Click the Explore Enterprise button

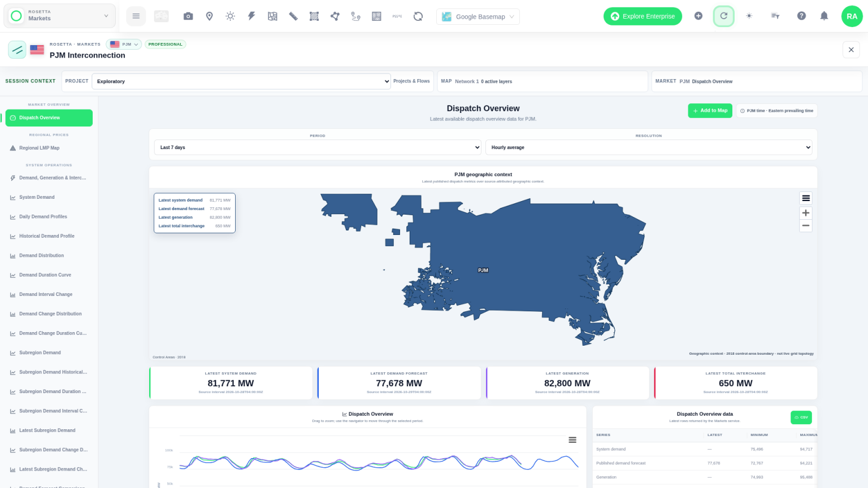tap(643, 16)
